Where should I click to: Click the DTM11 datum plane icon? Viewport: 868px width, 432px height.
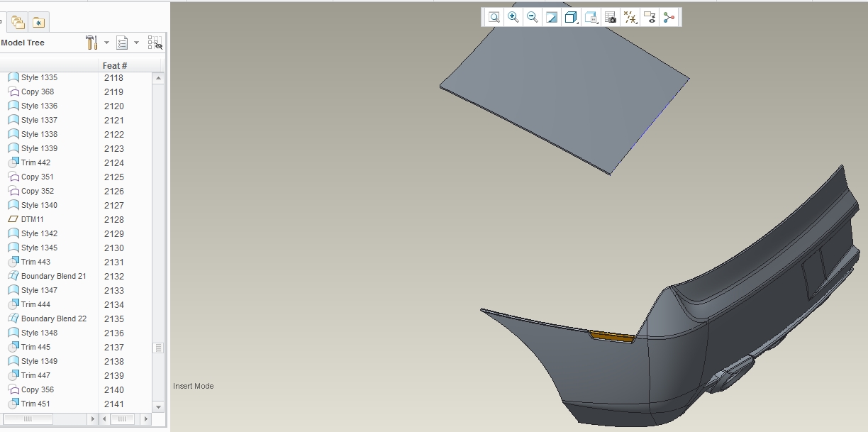13,219
